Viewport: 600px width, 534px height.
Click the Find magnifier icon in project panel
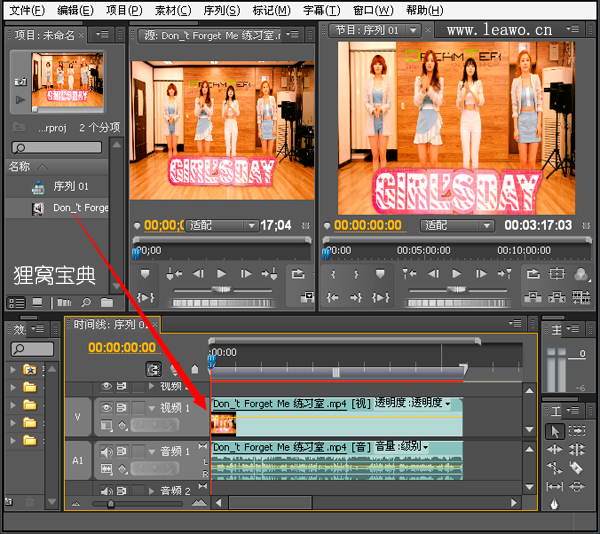tap(86, 303)
